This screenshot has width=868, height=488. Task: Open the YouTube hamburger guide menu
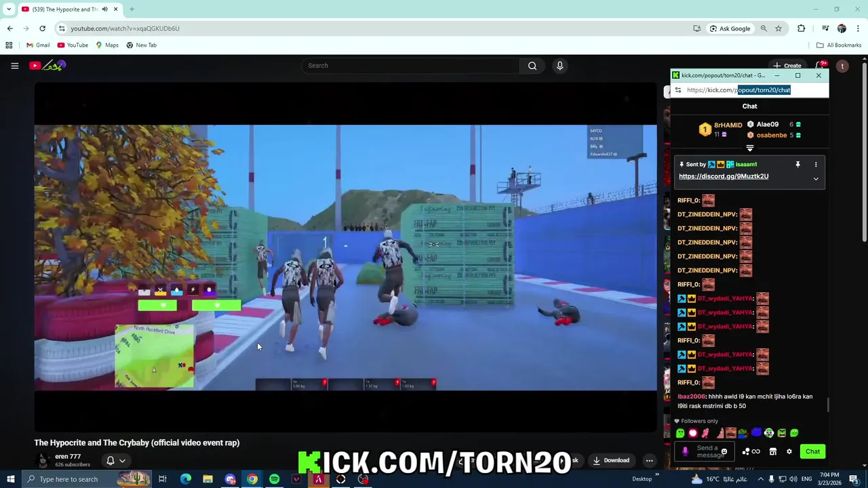click(14, 66)
